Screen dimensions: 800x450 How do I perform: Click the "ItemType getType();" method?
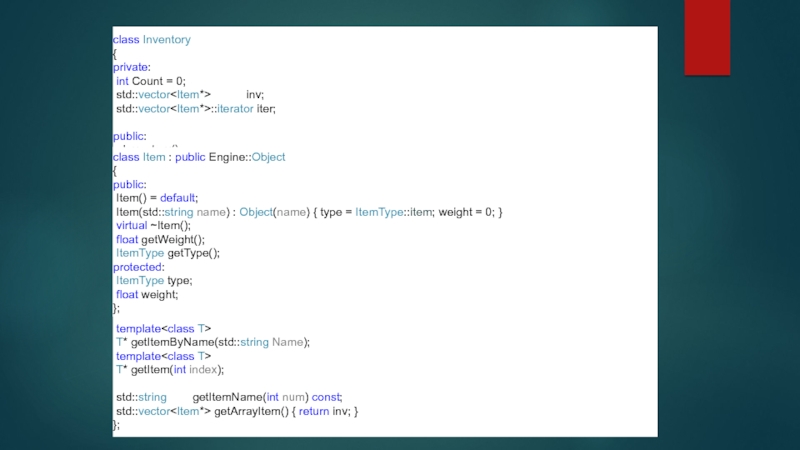point(167,254)
